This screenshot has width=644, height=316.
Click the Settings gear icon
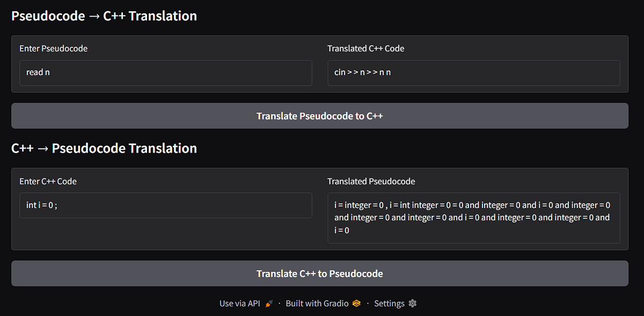click(412, 303)
